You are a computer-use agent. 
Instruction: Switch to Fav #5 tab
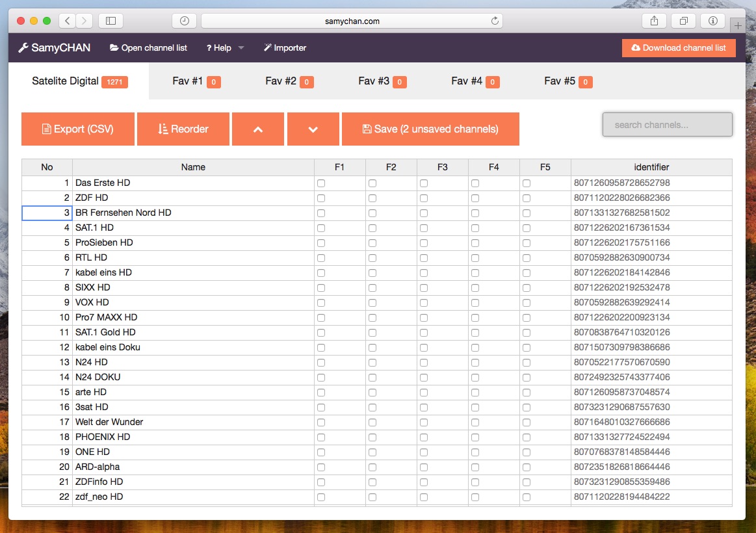point(568,81)
